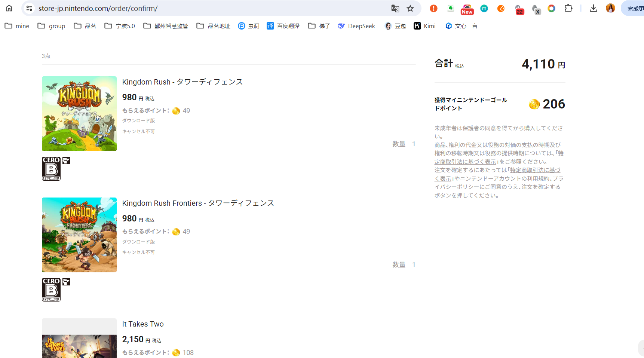Click the 206 earned points value
This screenshot has width=644, height=358.
tap(554, 104)
